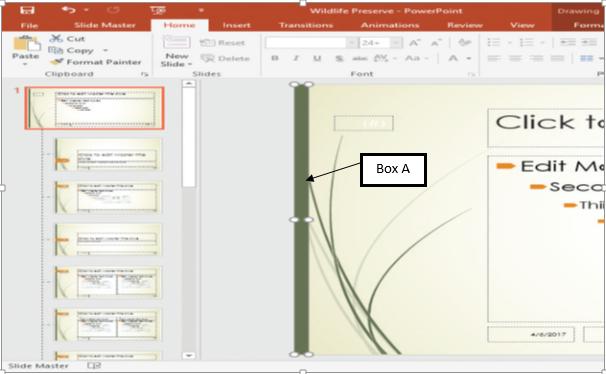The width and height of the screenshot is (606, 374).
Task: Toggle Align Left paragraph alignment
Action: (494, 58)
